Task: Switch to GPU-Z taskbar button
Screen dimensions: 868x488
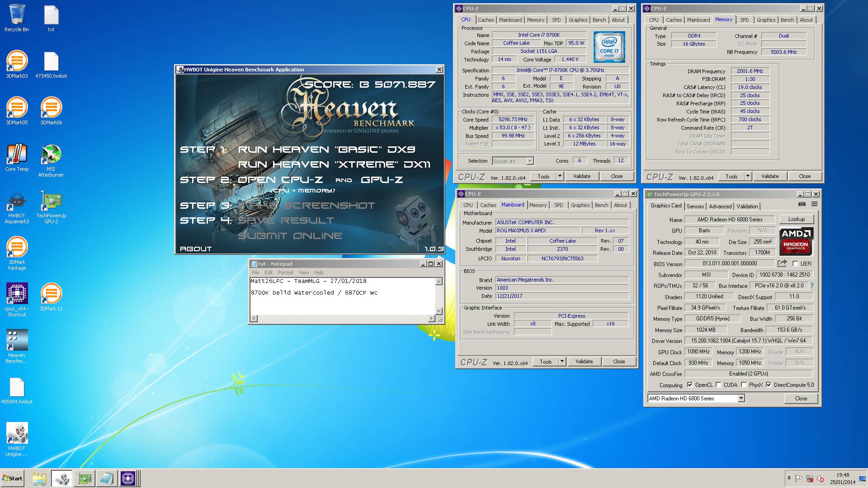Action: pos(85,479)
